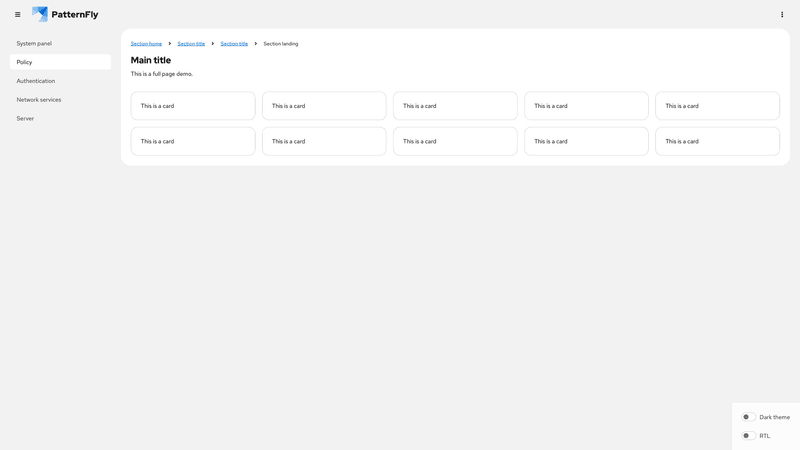Screen dimensions: 800x450
Task: Select Policy navigation item
Action: click(60, 62)
